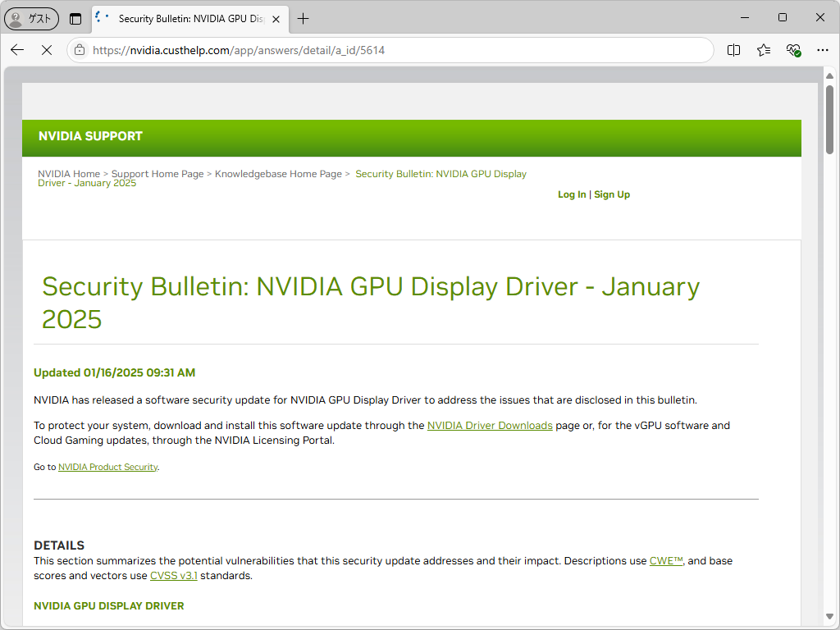Go to Support Home Page breadcrumb
The width and height of the screenshot is (840, 630).
[157, 174]
